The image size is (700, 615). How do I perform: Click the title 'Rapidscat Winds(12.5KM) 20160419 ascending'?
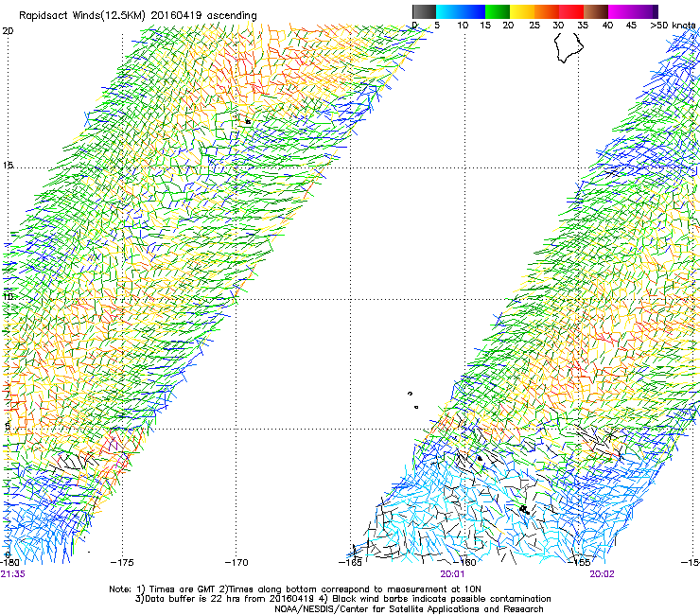[138, 16]
